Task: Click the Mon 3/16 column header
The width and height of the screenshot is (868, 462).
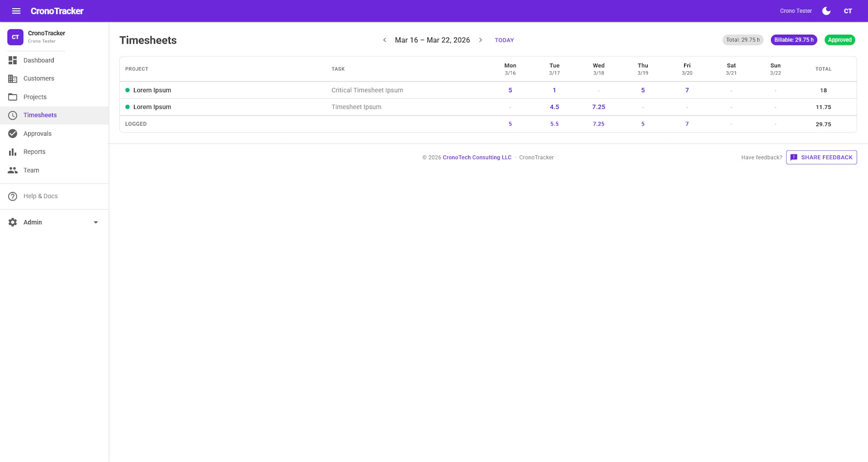Action: pos(510,69)
